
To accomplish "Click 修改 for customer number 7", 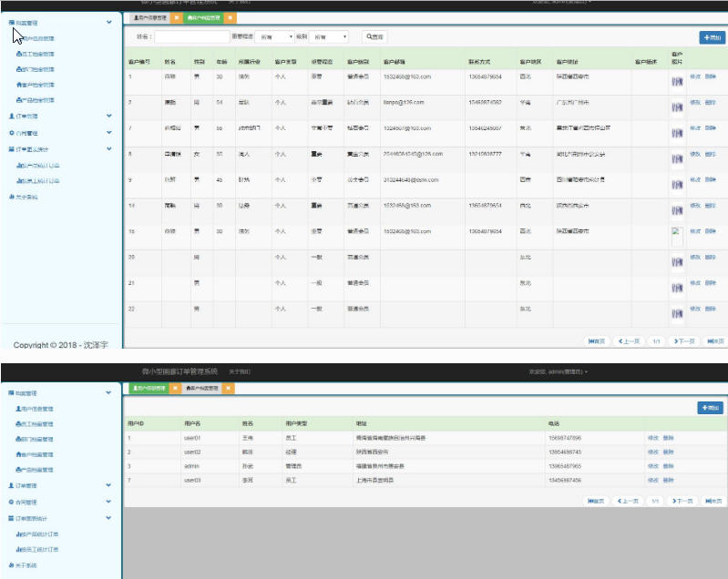I will coord(695,127).
